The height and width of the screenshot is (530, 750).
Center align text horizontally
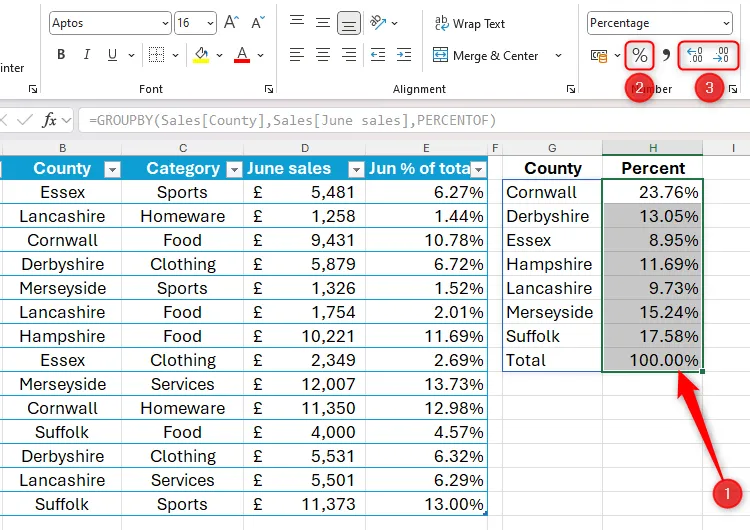pyautogui.click(x=323, y=56)
